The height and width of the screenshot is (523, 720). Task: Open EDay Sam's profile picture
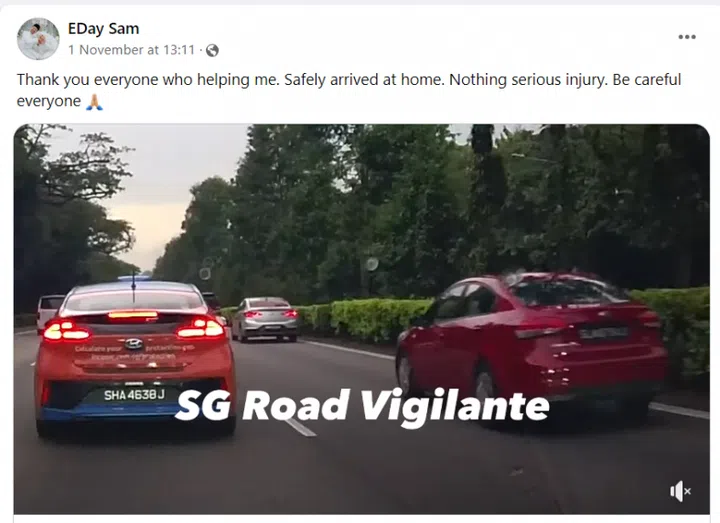pos(38,39)
